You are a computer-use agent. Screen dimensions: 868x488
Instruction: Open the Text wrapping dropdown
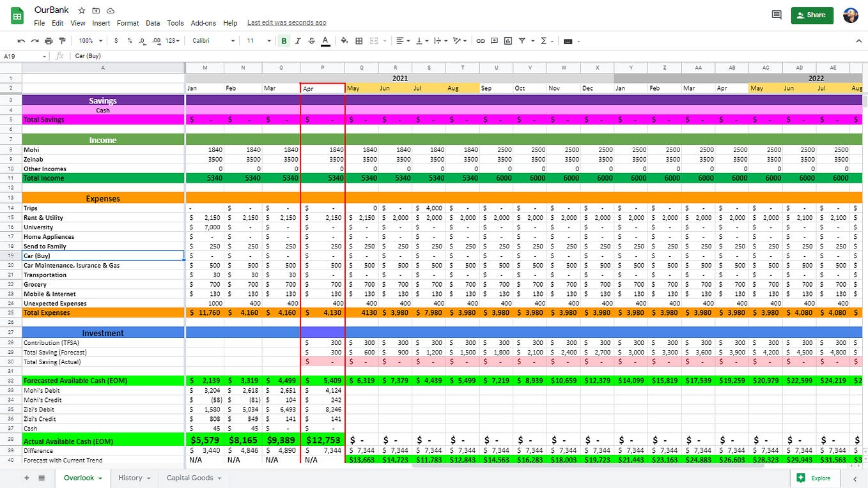[440, 41]
